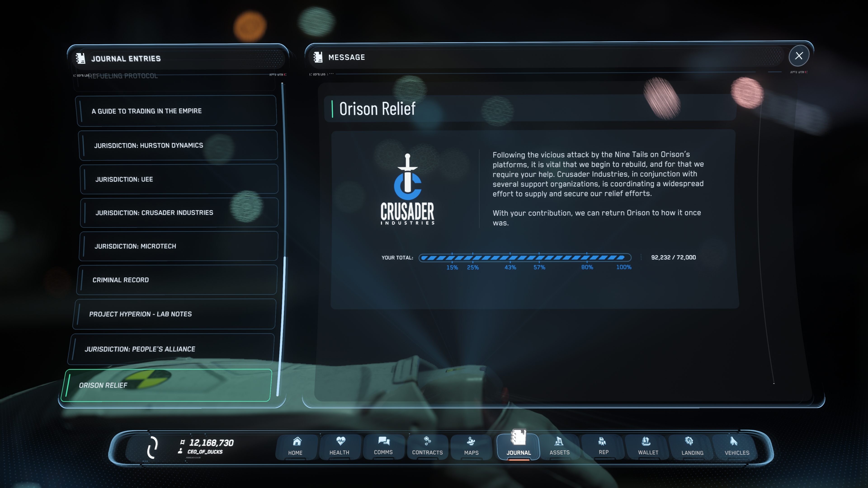Open A Guide to Trading in the Empire entry
The height and width of the screenshot is (488, 868).
pyautogui.click(x=177, y=111)
